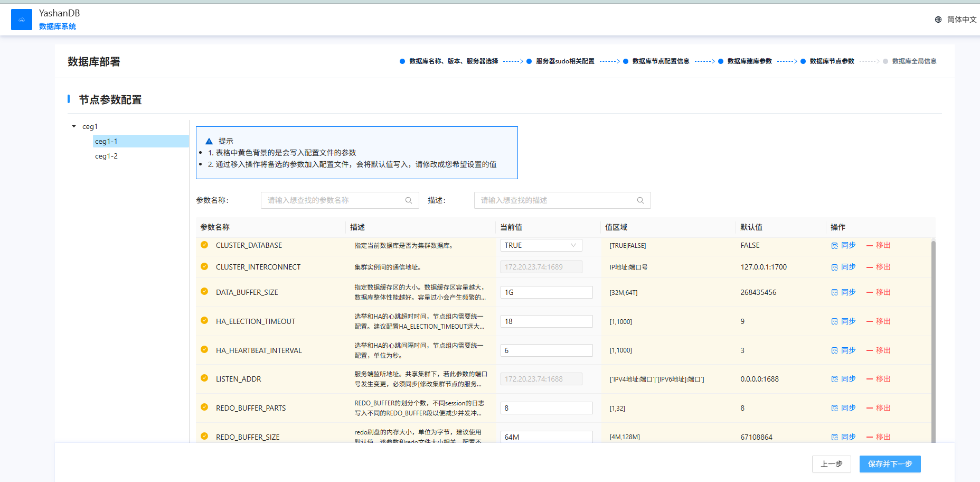Click remove icon for REDO_BUFFER_PARTS row
This screenshot has width=980, height=482.
(870, 408)
